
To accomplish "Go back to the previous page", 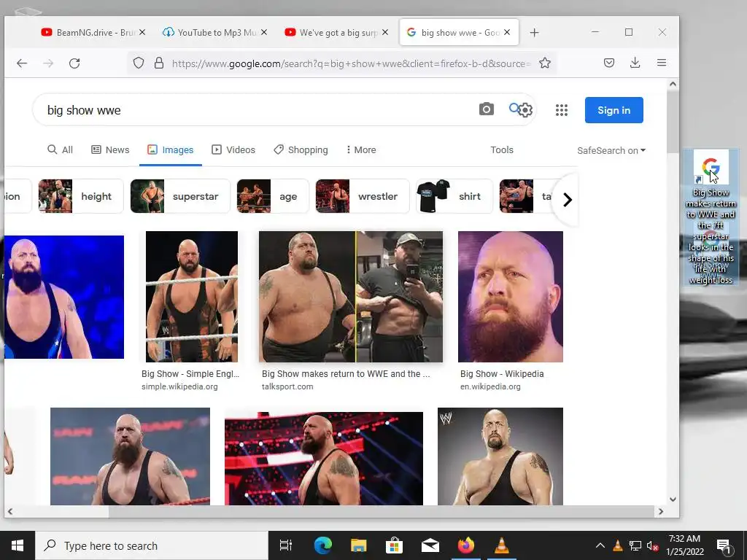I will coord(22,63).
